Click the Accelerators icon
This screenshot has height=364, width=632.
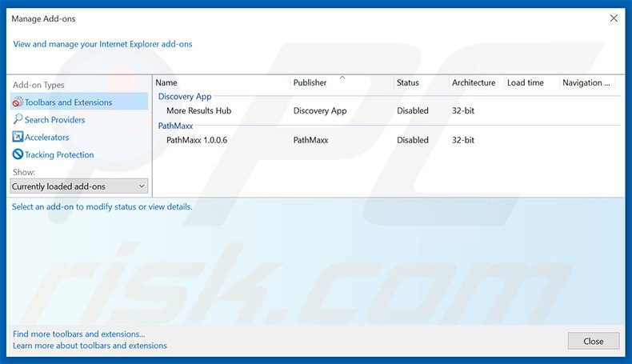coord(18,138)
